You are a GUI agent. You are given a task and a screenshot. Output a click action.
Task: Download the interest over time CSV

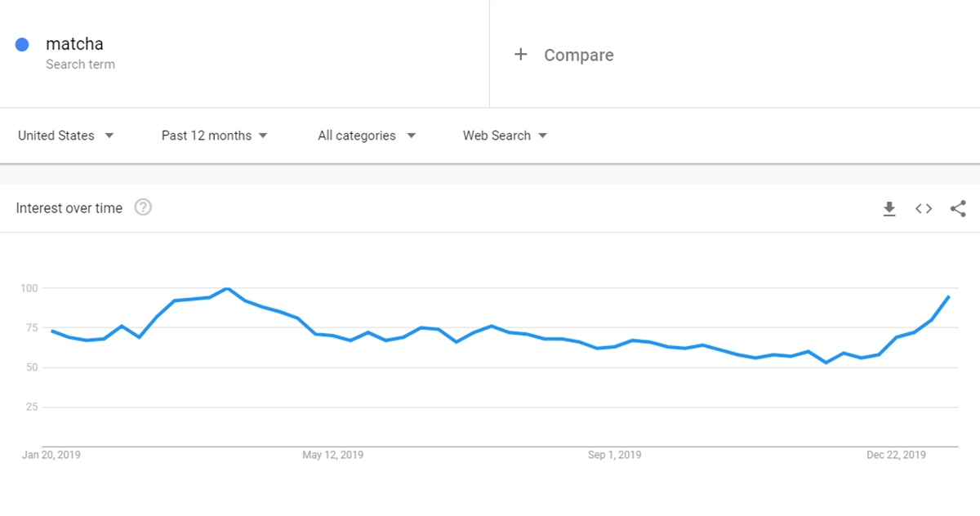click(x=889, y=209)
